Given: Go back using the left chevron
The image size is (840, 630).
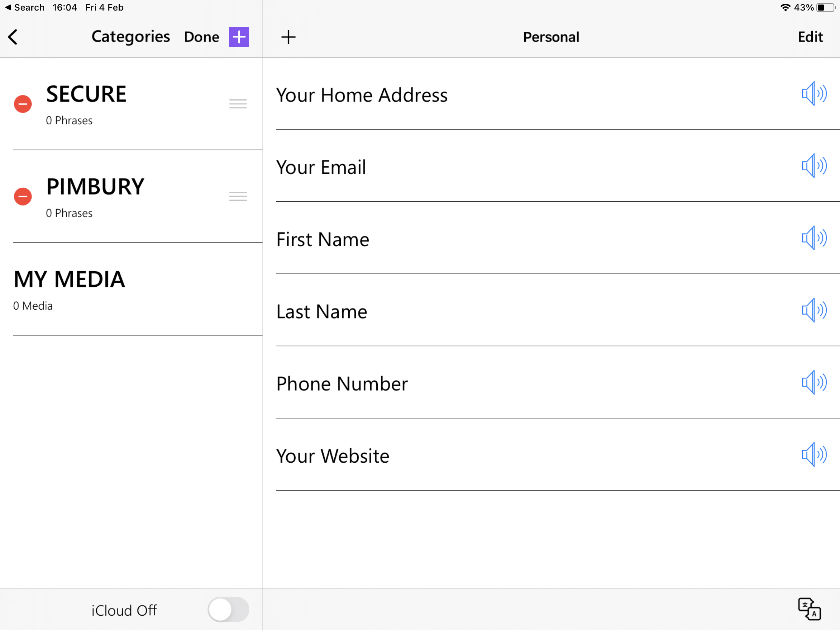Looking at the screenshot, I should click(x=13, y=37).
